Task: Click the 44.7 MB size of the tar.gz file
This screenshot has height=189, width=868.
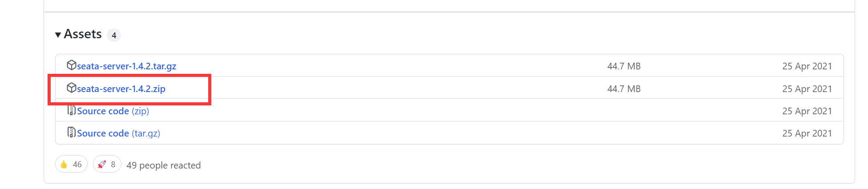Action: point(624,66)
